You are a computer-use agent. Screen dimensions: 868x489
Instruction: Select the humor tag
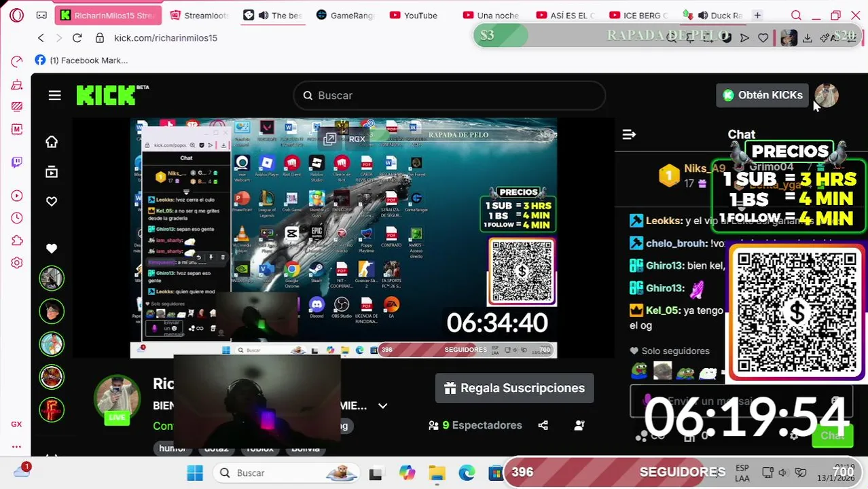pos(173,448)
